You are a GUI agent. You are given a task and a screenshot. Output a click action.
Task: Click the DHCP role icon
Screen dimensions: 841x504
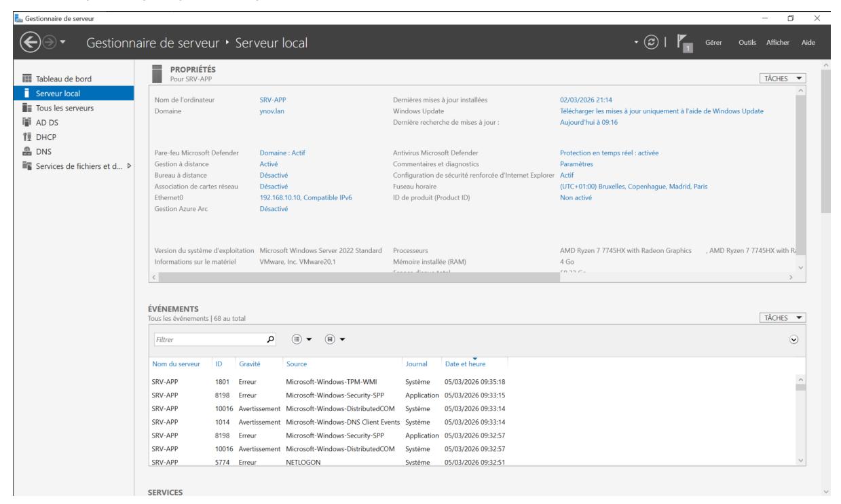click(27, 137)
